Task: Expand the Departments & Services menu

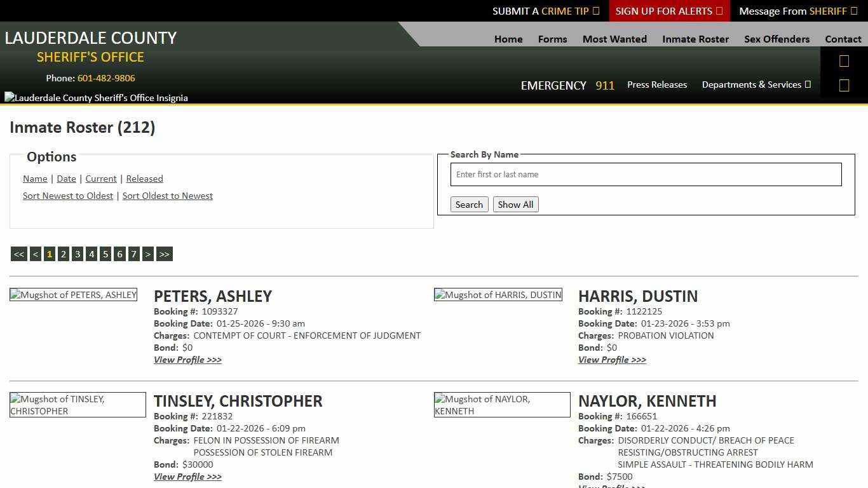Action: point(751,85)
